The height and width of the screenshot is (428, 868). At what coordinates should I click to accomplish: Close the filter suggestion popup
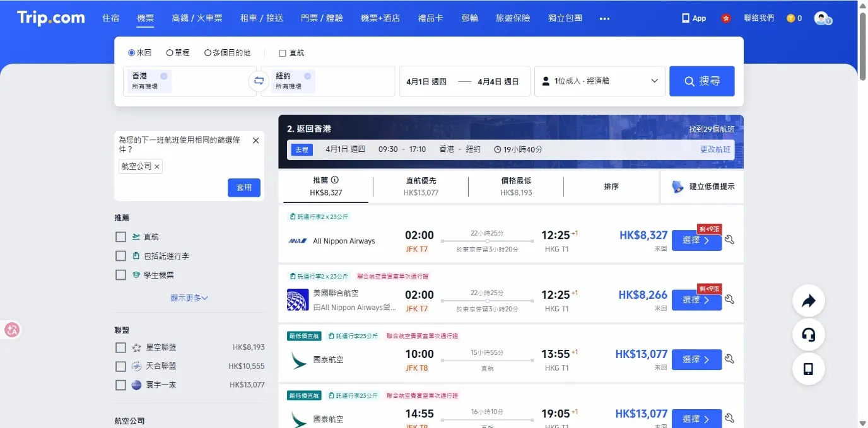255,141
